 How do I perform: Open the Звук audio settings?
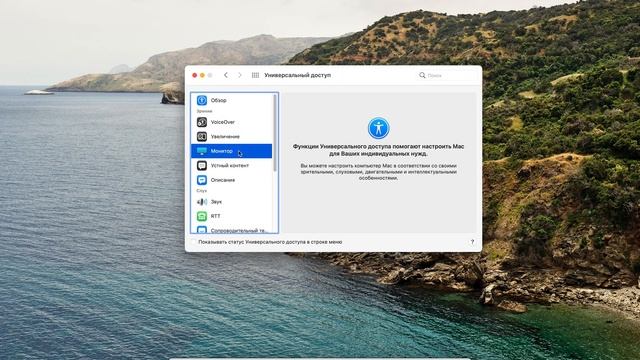point(231,202)
